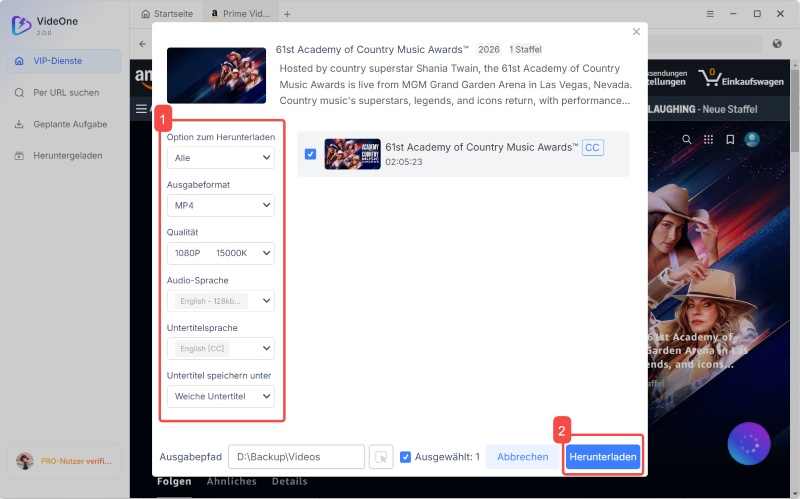Toggle the Ausgewählt: 1 checkbox

(x=405, y=457)
